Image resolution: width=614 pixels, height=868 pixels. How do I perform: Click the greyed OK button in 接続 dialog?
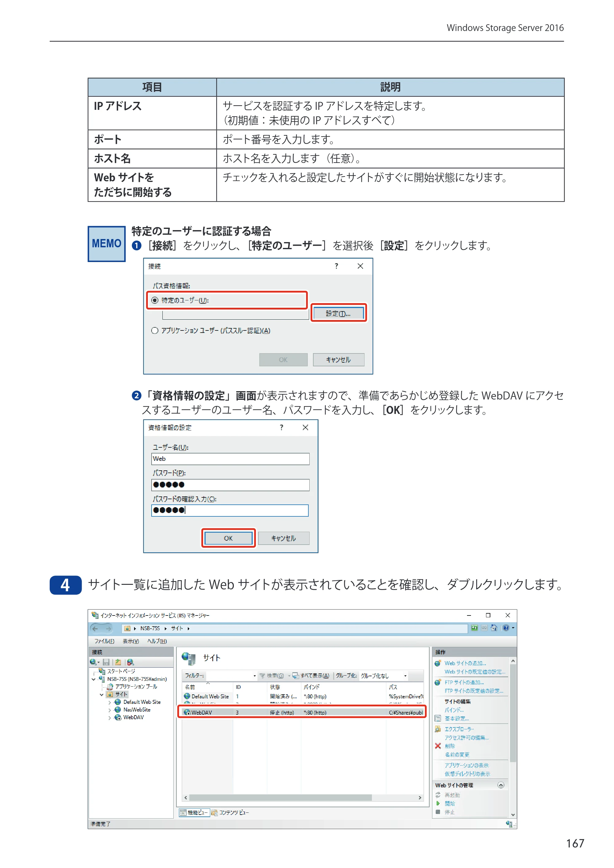point(283,360)
